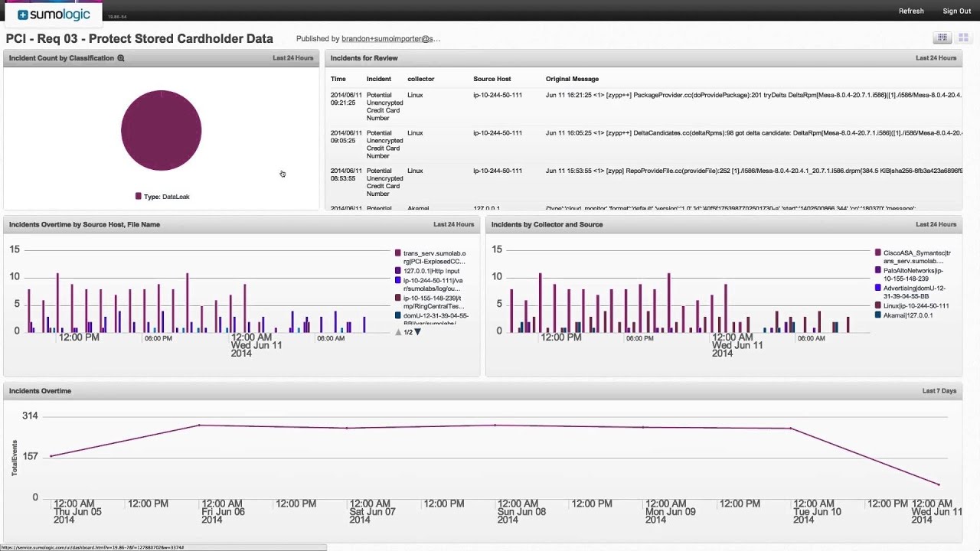The image size is (980, 551).
Task: Click the Wed Jun 11 line chart endpoint
Action: 939,484
